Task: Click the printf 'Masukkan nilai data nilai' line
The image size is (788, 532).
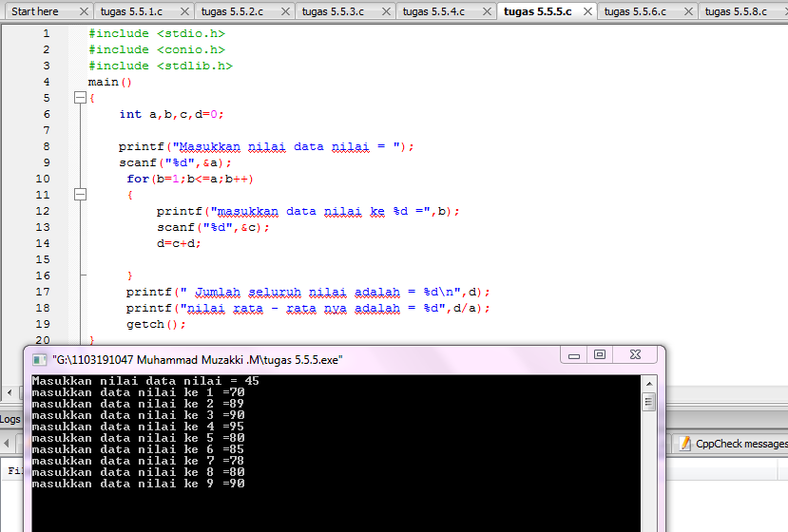Action: 266,146
